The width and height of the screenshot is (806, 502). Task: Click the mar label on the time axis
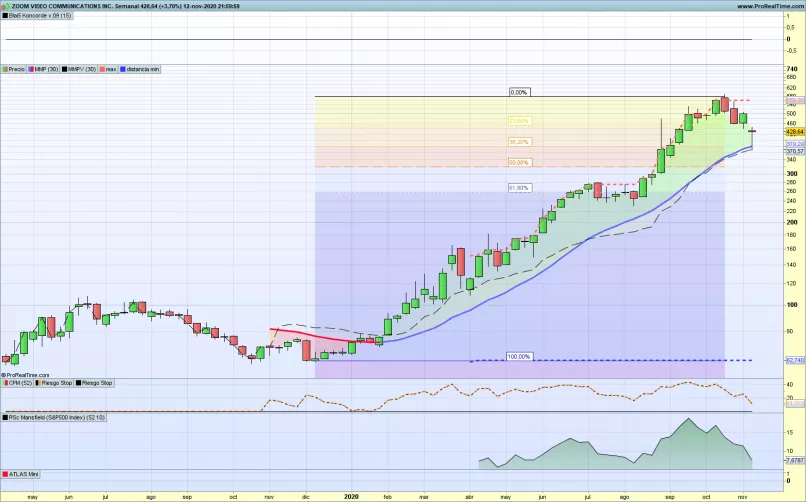[424, 497]
